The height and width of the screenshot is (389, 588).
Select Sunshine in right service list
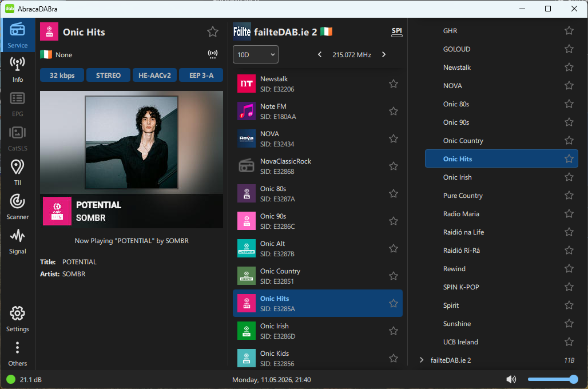tap(502, 323)
